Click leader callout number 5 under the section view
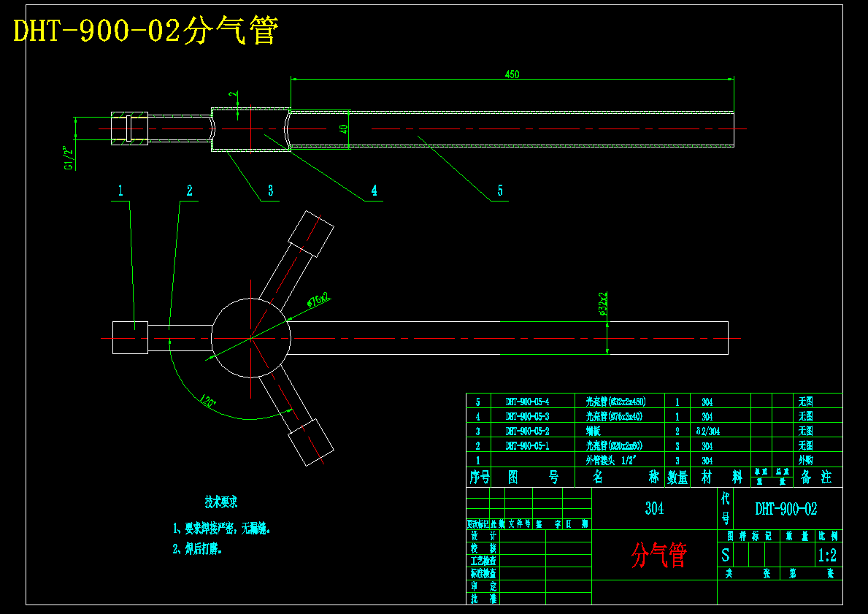868x614 pixels. click(x=500, y=191)
